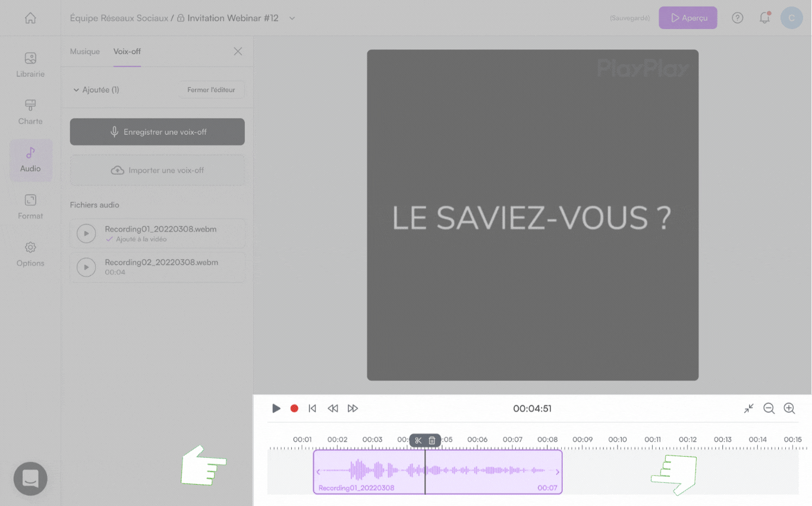Collapse the timeline view icon
812x506 pixels.
[x=749, y=409]
